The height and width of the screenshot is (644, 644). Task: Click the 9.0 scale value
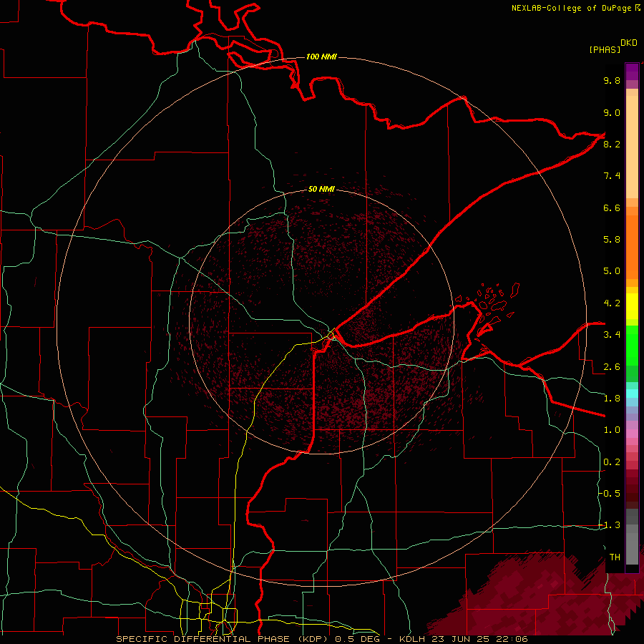(612, 113)
